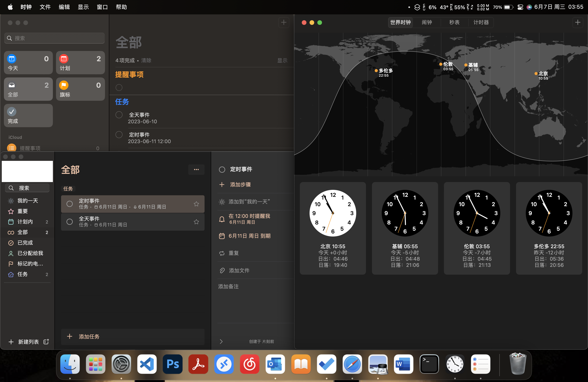Click the paperclip 添加文件 icon
The height and width of the screenshot is (382, 588).
point(222,270)
